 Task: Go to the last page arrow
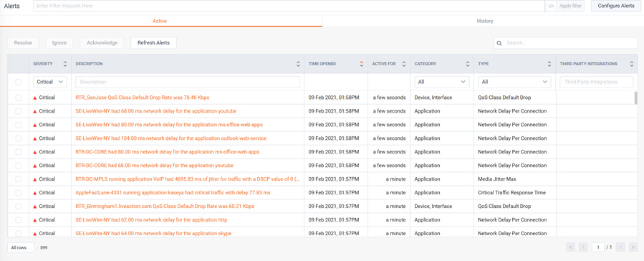(x=633, y=247)
